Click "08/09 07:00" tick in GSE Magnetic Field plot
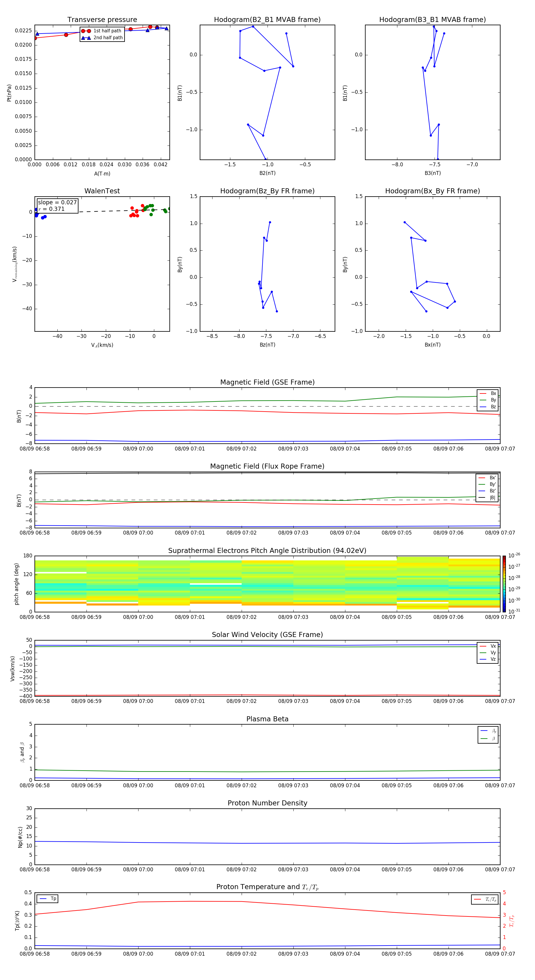The height and width of the screenshot is (980, 535). click(138, 449)
